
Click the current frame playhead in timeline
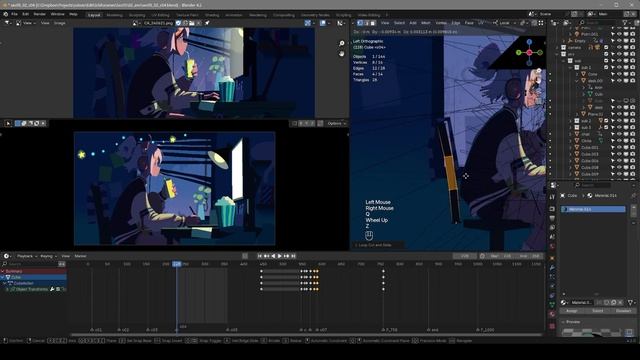177,264
